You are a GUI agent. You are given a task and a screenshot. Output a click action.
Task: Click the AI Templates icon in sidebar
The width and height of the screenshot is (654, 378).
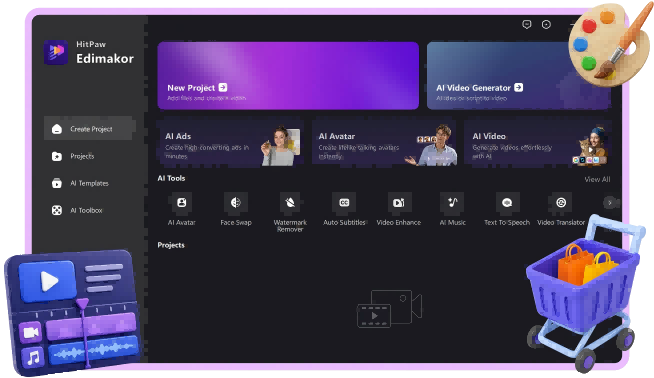tap(57, 183)
